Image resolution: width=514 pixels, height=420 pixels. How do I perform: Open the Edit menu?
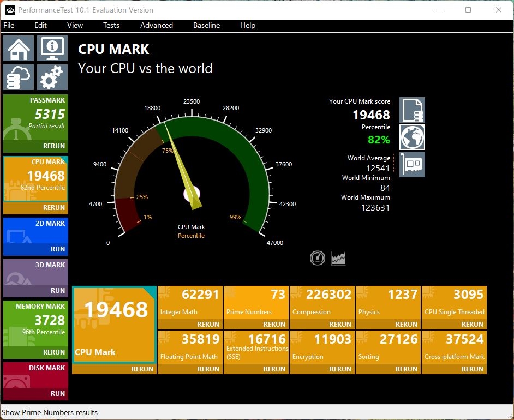40,26
